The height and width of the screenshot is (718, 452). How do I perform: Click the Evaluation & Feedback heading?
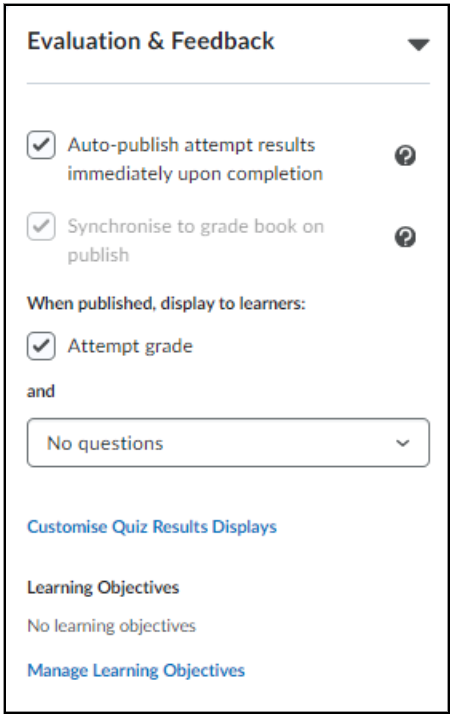click(x=151, y=41)
